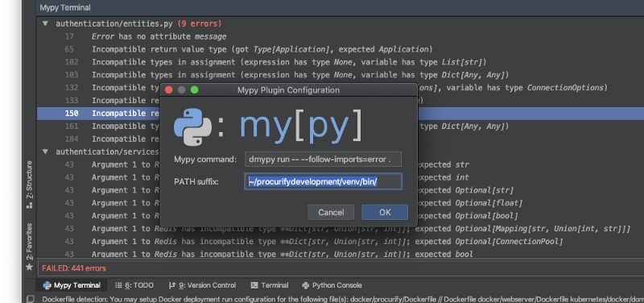Toggle tool window buttons at bottom-left corner
The height and width of the screenshot is (303, 644).
[x=30, y=299]
